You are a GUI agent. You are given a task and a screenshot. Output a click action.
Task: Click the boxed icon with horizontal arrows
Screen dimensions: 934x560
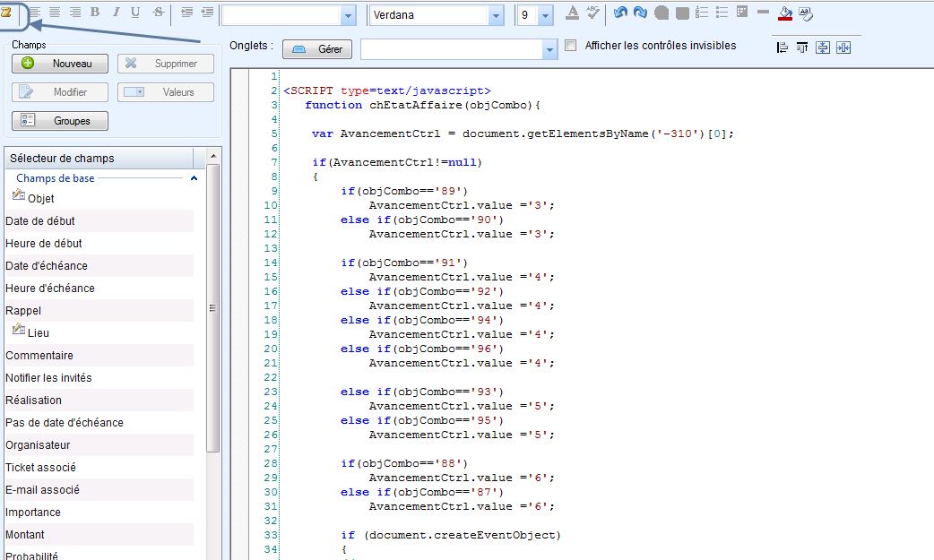coord(843,47)
